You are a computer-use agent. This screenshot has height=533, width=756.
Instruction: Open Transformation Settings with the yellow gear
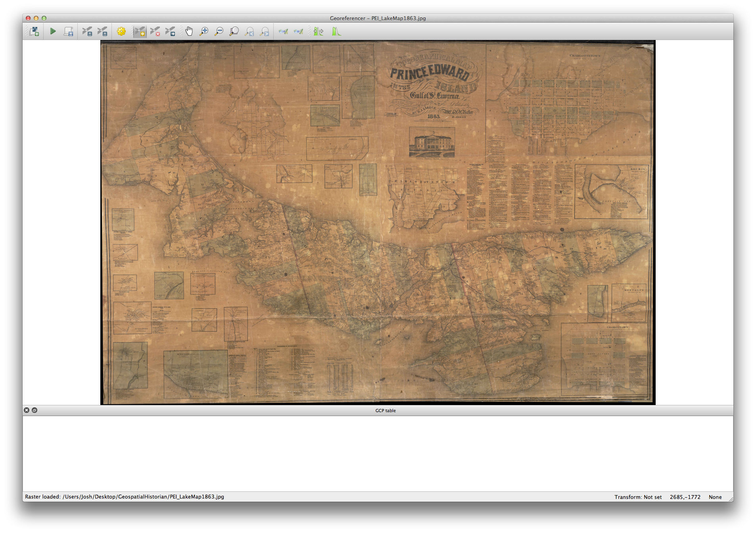121,31
